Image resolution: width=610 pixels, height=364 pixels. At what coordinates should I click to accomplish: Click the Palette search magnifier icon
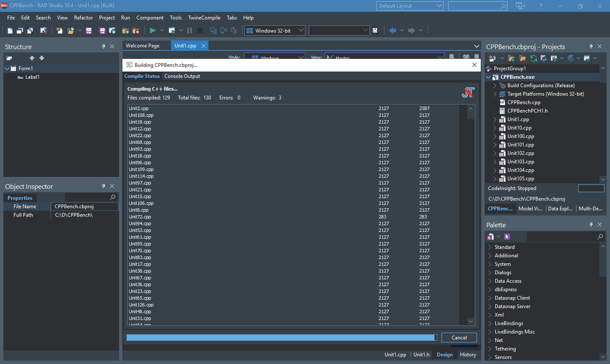[x=600, y=237]
